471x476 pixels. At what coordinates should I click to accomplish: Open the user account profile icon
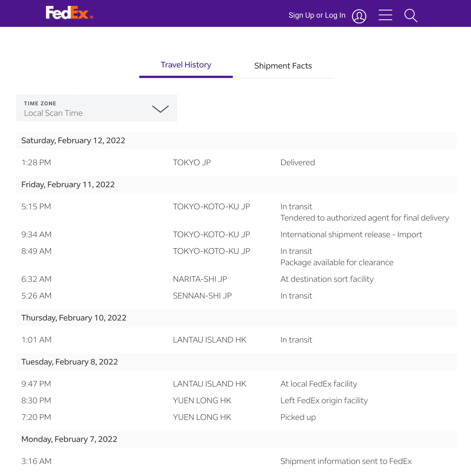[359, 16]
